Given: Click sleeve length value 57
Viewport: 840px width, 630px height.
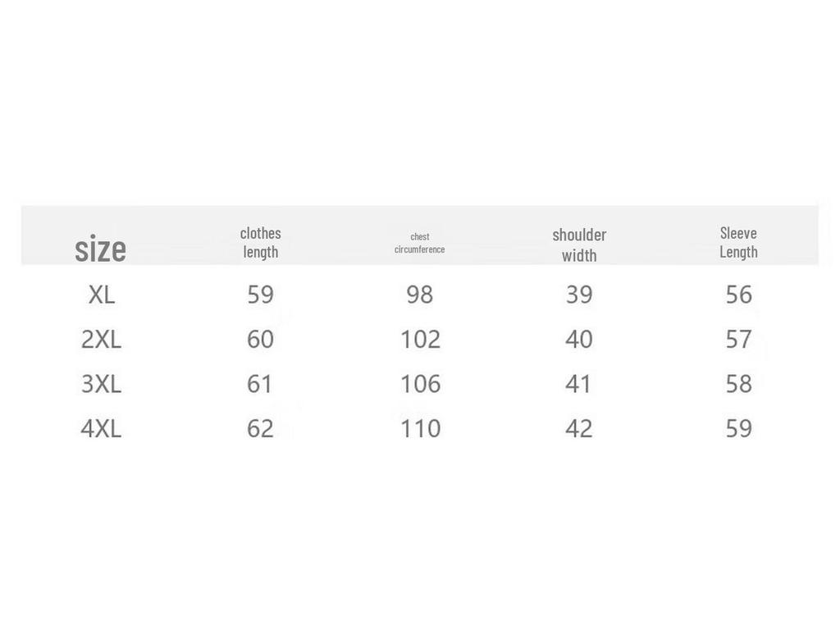Looking at the screenshot, I should pyautogui.click(x=738, y=339).
